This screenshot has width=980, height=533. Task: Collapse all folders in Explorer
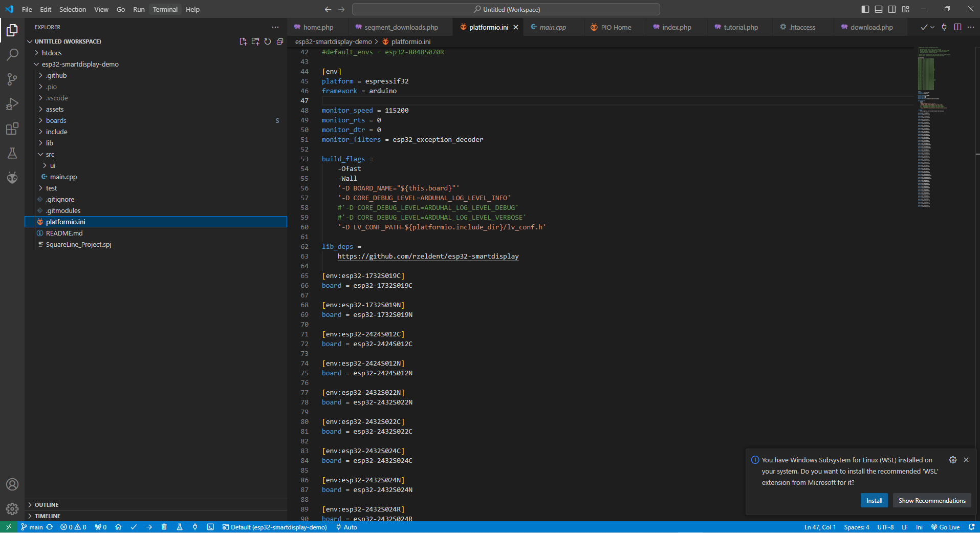pyautogui.click(x=280, y=41)
